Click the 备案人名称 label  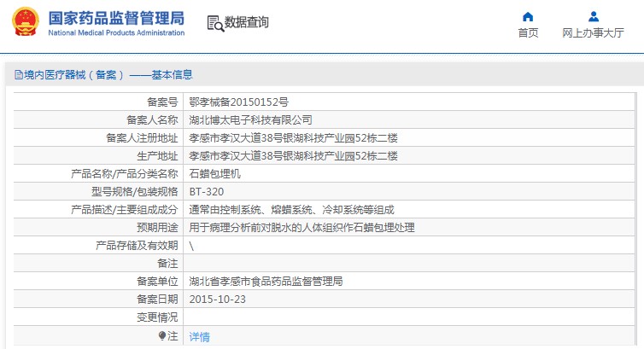tap(152, 120)
